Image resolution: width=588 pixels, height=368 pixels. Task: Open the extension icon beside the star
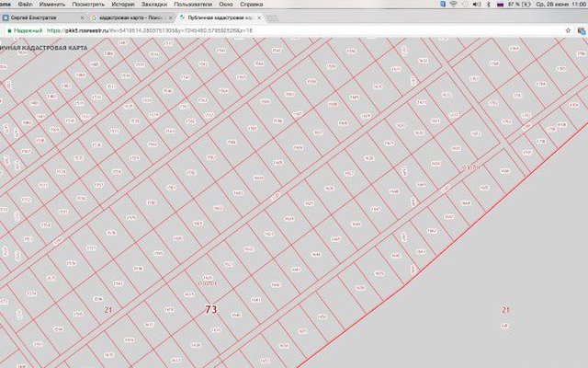tap(582, 30)
